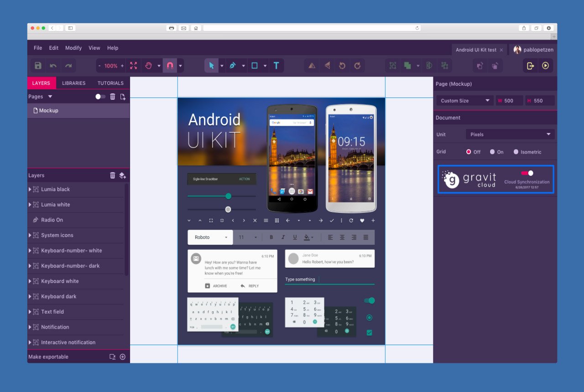584x392 pixels.
Task: Click the Flip Horizontal icon
Action: coord(311,65)
